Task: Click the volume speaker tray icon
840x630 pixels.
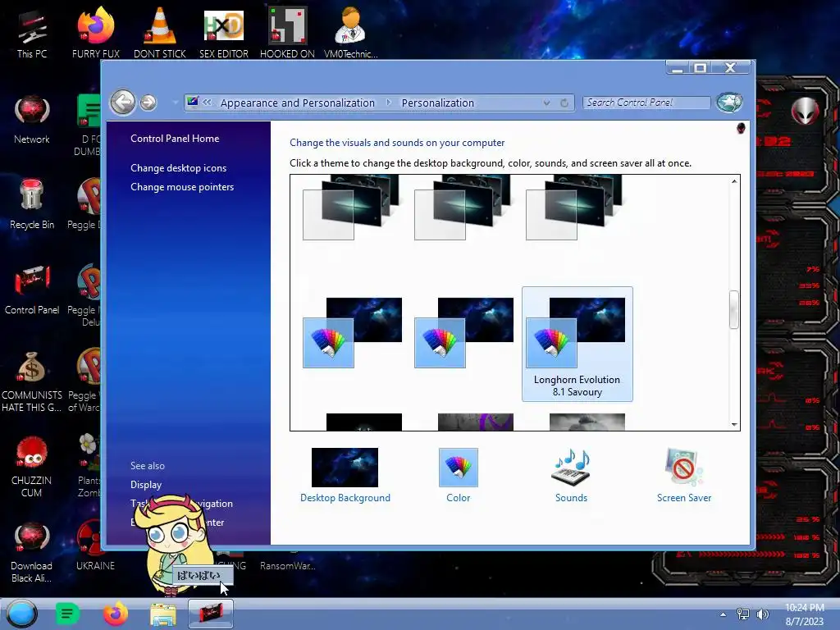Action: (x=762, y=614)
